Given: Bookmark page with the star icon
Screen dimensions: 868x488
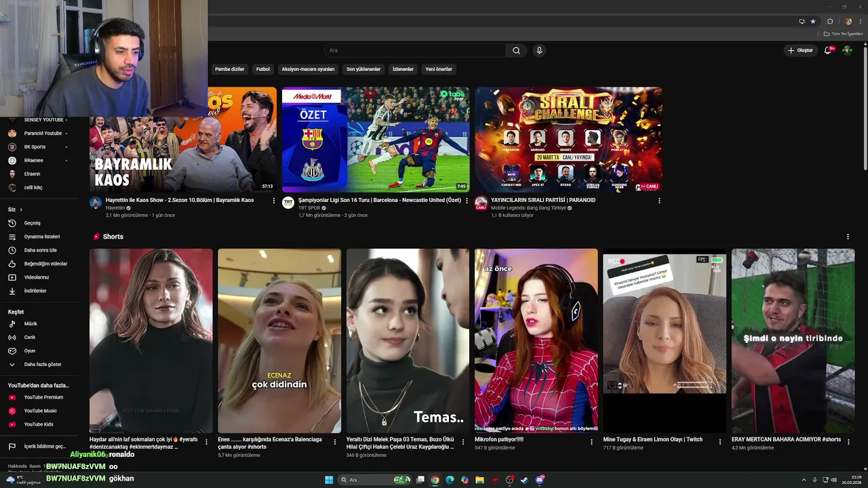Looking at the screenshot, I should [x=813, y=21].
